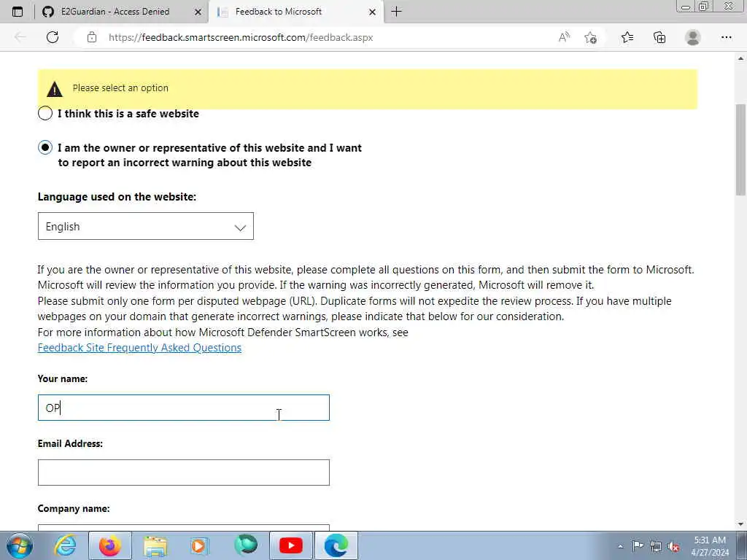The image size is (747, 560).
Task: Click the 'Company name:' label
Action: [74, 508]
